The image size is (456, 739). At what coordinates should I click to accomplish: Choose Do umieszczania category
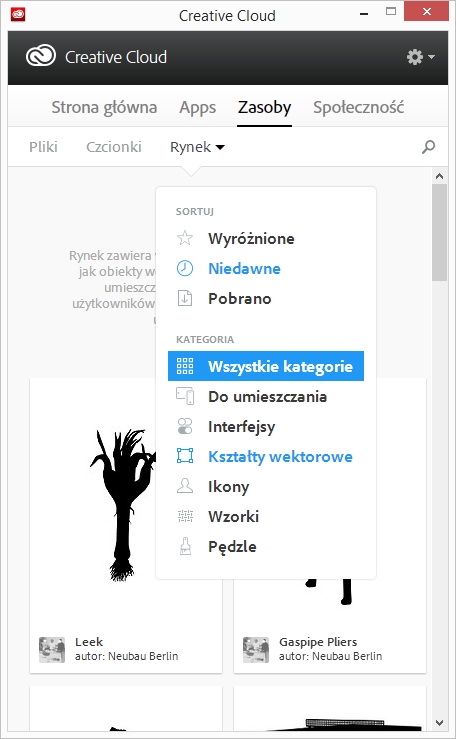[266, 396]
